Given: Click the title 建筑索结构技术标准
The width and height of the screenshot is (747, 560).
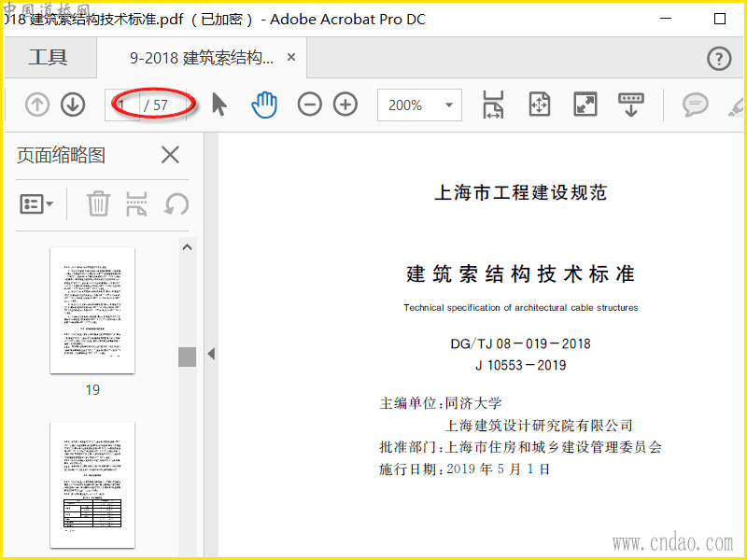Looking at the screenshot, I should (x=520, y=274).
